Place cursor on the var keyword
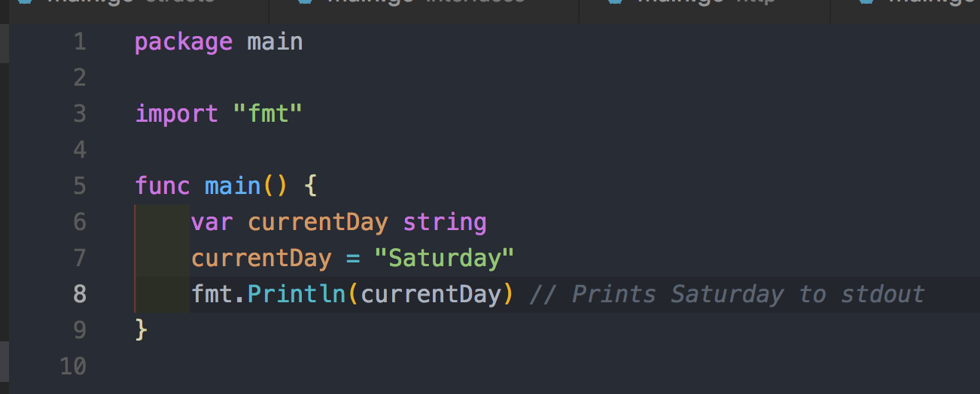The width and height of the screenshot is (980, 394). point(212,222)
